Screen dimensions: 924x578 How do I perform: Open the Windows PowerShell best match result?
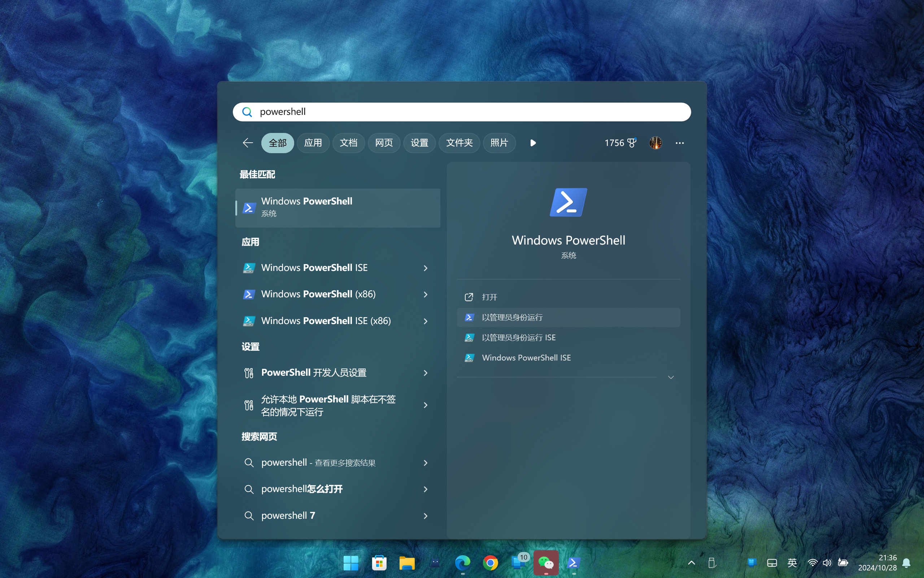coord(338,208)
